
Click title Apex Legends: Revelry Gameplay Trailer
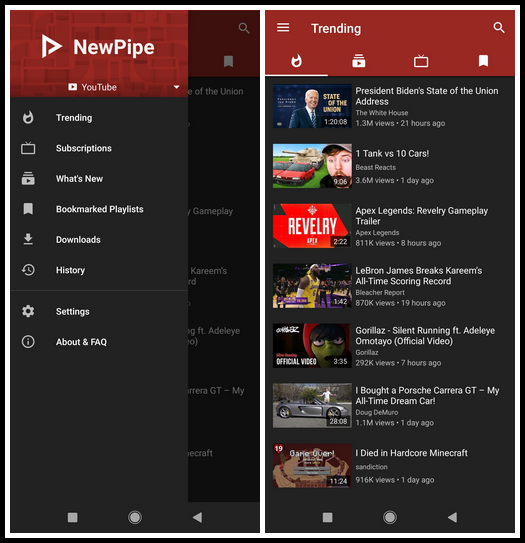coord(421,216)
